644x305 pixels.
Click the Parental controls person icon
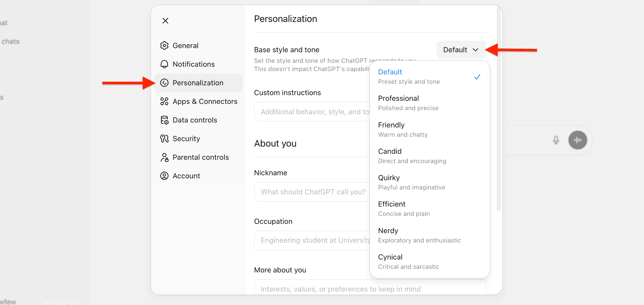pos(164,157)
